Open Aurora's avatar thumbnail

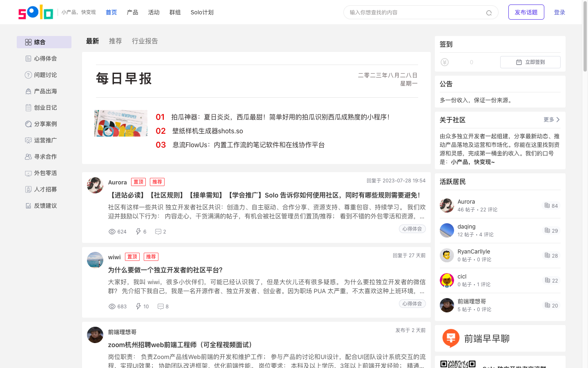pos(95,185)
